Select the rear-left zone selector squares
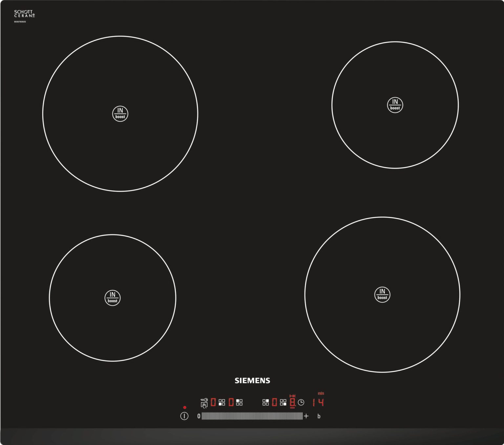 [x=239, y=402]
